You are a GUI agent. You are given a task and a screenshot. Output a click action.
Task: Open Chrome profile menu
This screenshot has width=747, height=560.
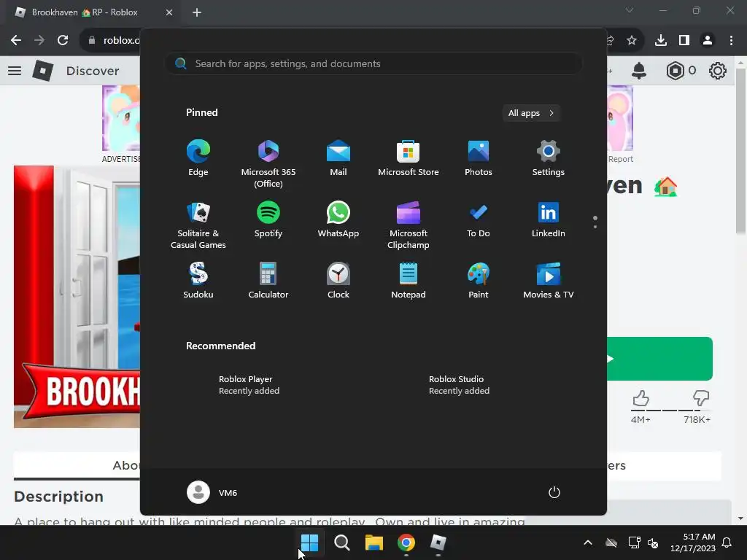(x=708, y=40)
